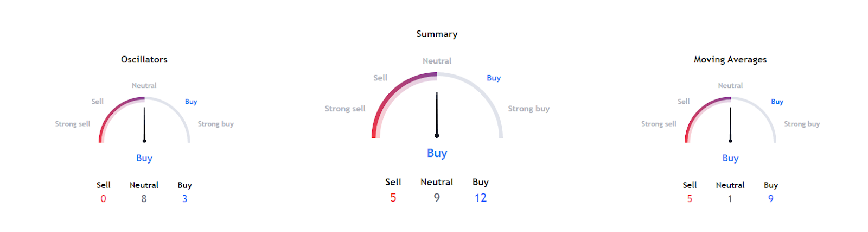This screenshot has height=232, width=868.
Task: Click the Moving Averages buy count of 9
Action: 771,199
